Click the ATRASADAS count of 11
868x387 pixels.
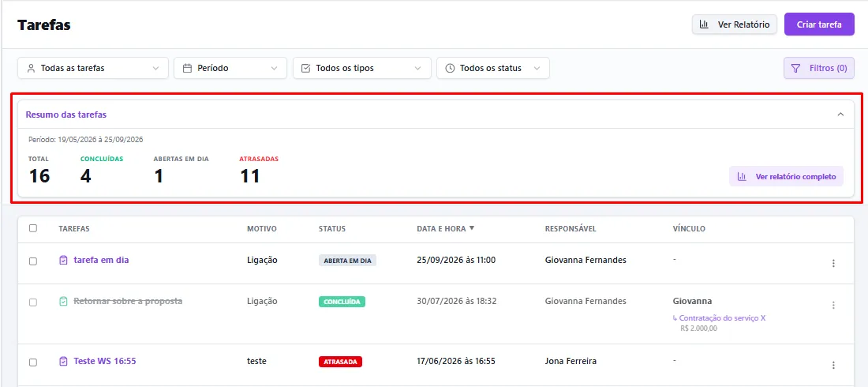point(250,176)
